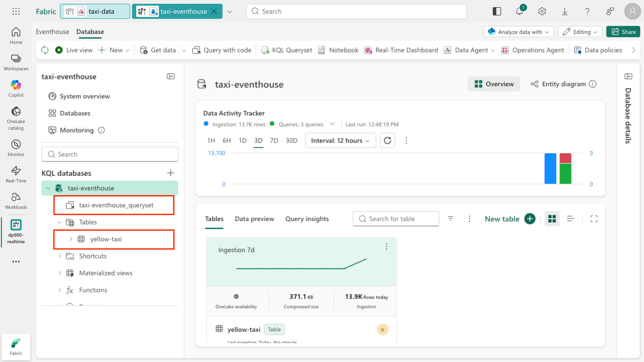Viewport: 644px width, 362px height.
Task: Open the Settings gear
Action: click(542, 11)
